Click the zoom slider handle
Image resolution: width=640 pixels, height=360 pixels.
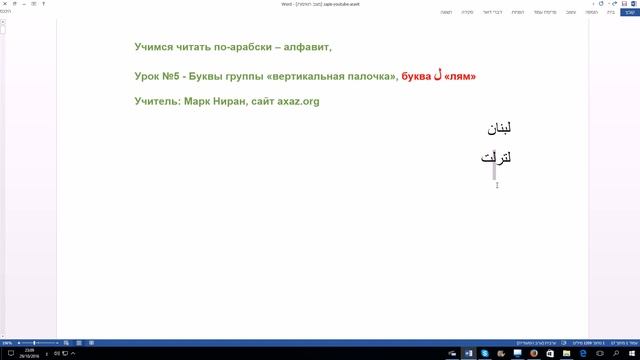click(34, 343)
